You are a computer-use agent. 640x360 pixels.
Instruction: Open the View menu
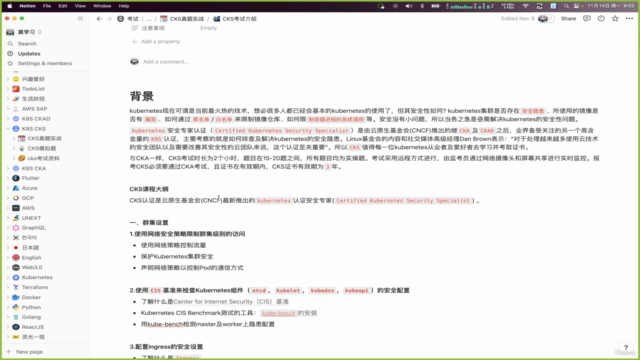[80, 6]
